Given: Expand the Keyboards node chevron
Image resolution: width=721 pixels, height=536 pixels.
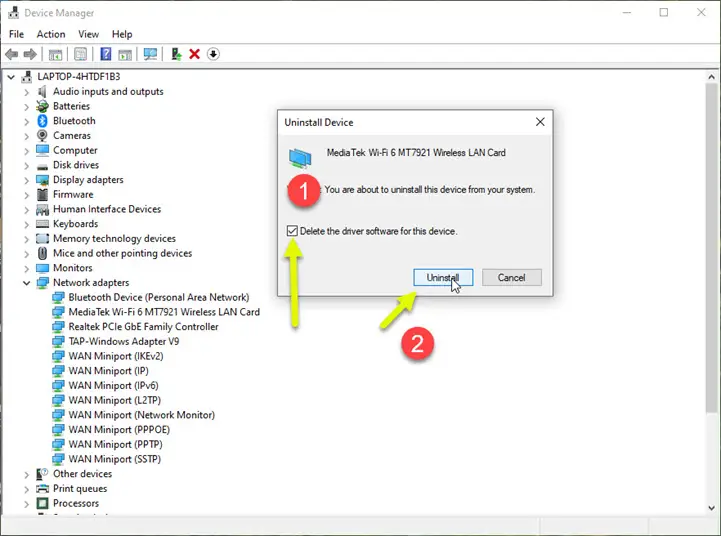Looking at the screenshot, I should (27, 224).
